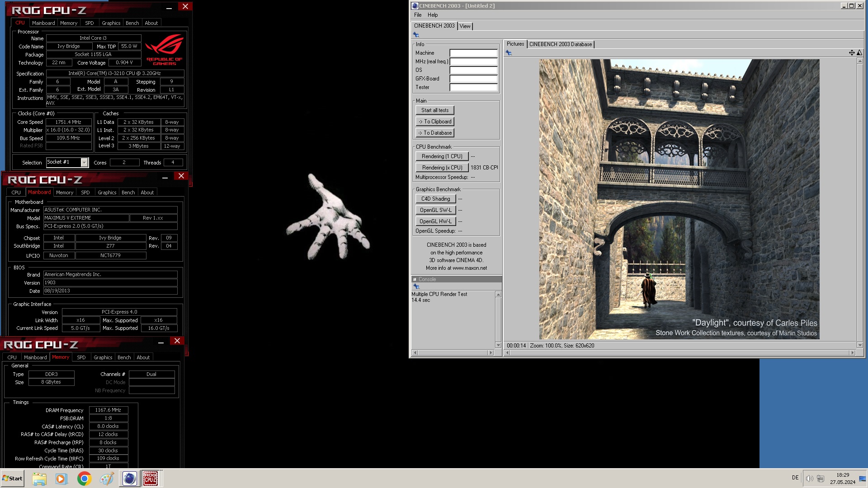Open the CINEBENCH 2003 Database tab
This screenshot has width=868, height=488.
coord(561,44)
